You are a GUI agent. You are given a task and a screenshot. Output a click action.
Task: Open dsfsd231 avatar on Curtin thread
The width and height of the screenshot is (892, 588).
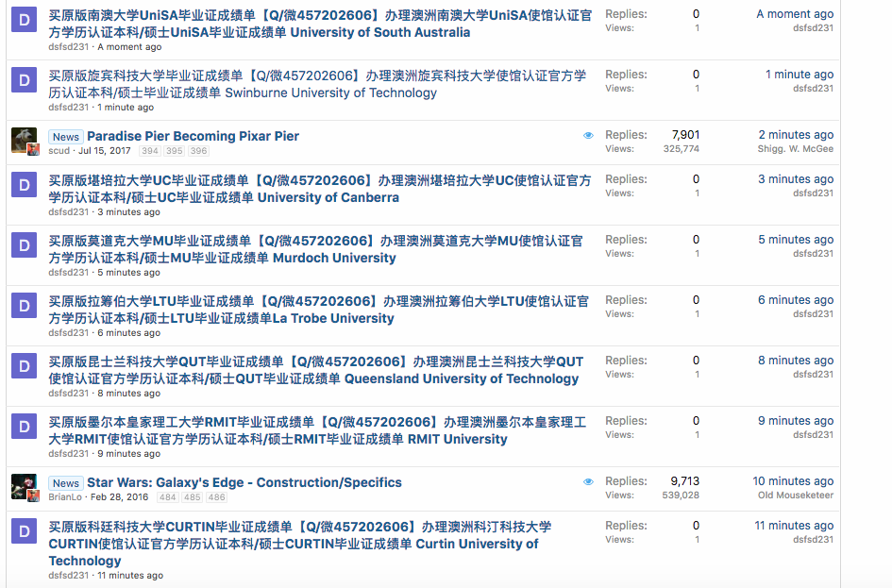[x=24, y=531]
